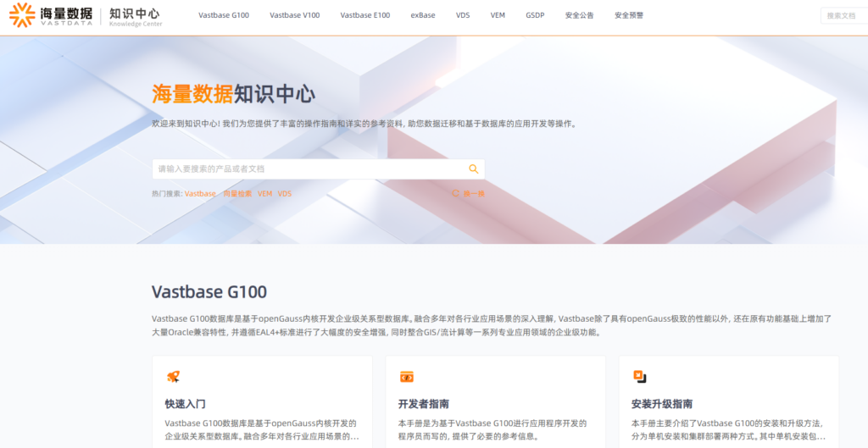Select VDS in the top navigation
Viewport: 868px width, 448px height.
click(463, 15)
